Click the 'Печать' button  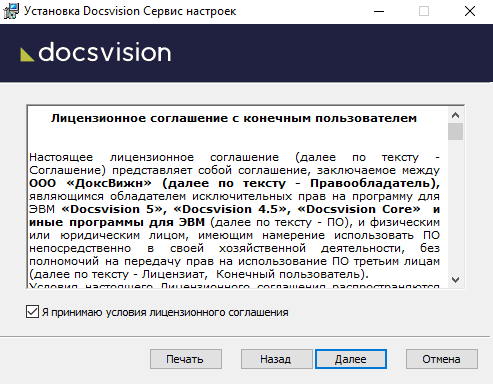point(186,359)
